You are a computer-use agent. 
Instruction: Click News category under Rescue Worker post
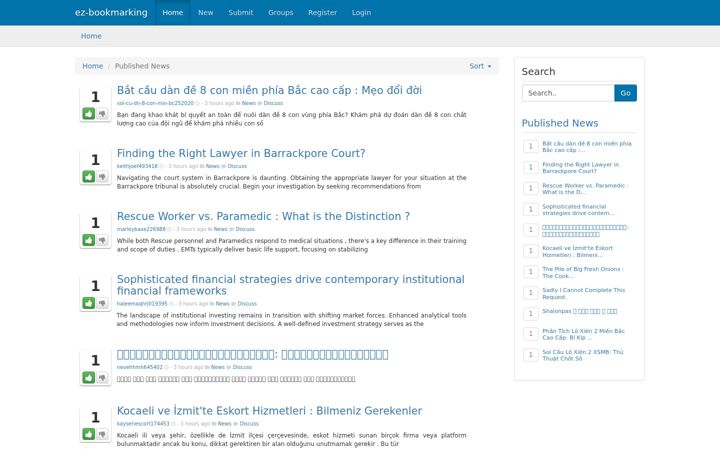click(220, 229)
